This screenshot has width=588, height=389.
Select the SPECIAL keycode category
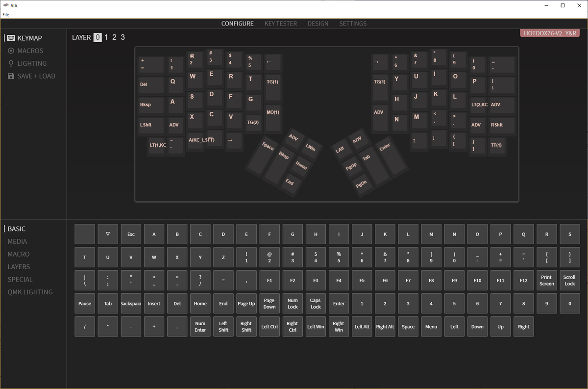(20, 279)
